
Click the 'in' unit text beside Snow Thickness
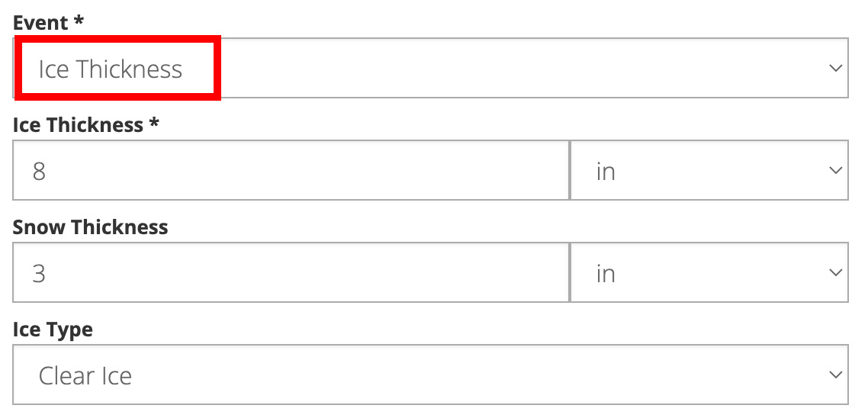point(606,274)
